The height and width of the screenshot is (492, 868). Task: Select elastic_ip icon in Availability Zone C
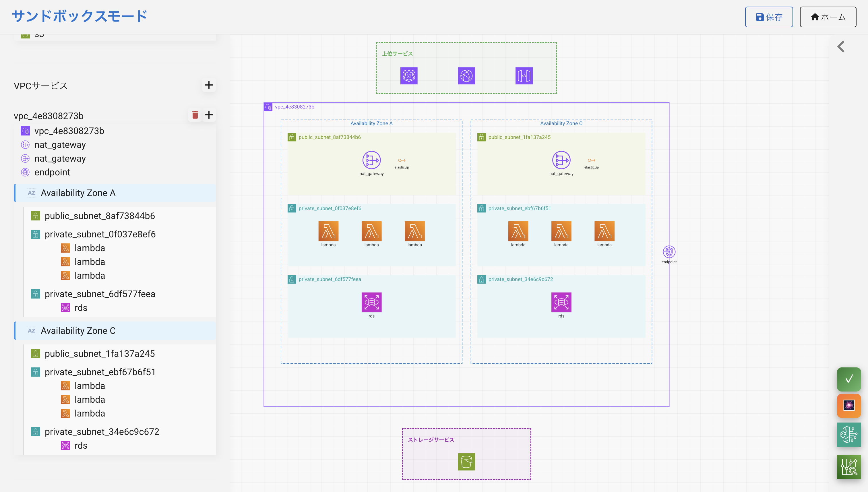coord(592,160)
